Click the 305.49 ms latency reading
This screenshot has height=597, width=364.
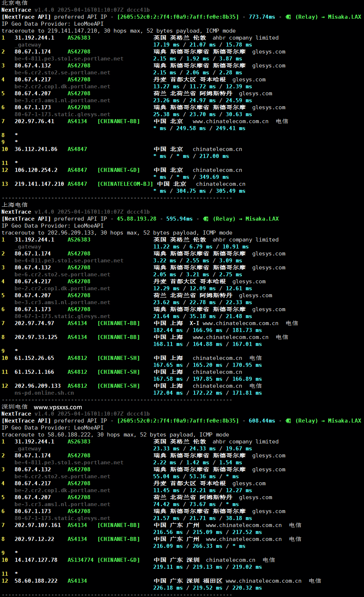pyautogui.click(x=231, y=191)
